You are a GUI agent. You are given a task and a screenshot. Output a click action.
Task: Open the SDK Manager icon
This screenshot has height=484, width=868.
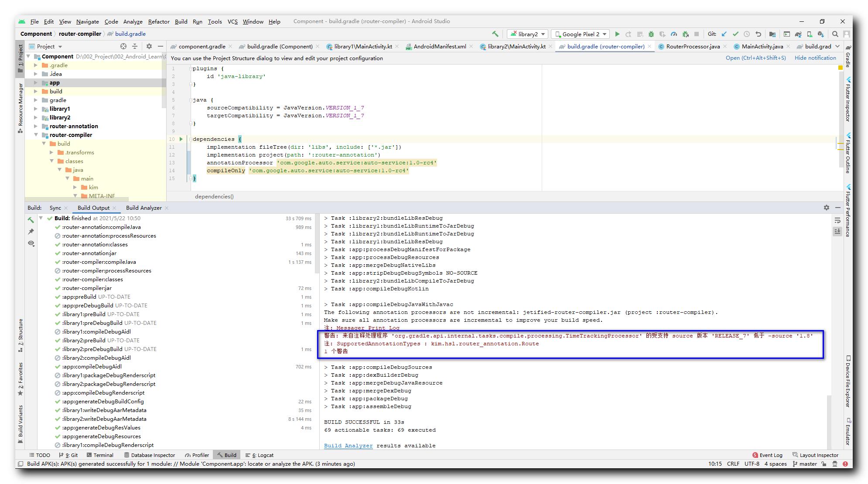[x=821, y=34]
